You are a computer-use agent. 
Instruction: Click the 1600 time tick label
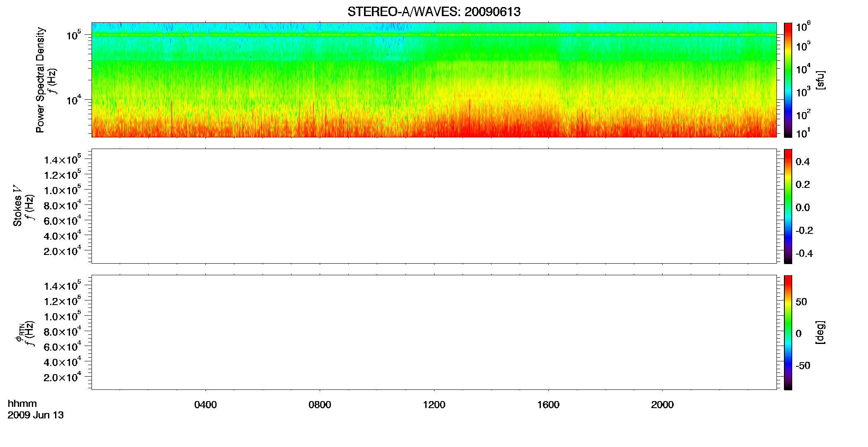click(548, 405)
